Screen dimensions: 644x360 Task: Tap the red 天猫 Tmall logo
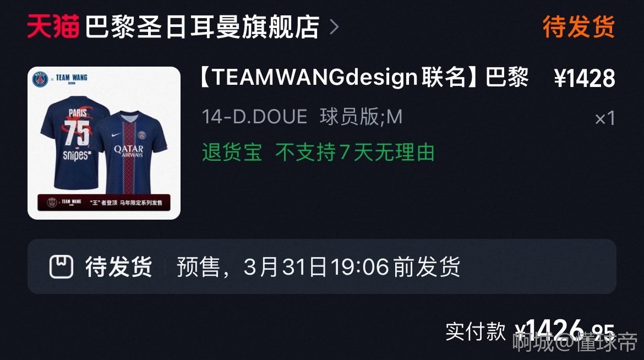pos(53,26)
